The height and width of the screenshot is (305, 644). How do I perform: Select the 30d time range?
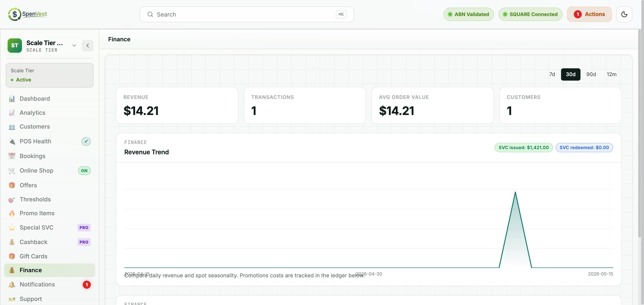[x=570, y=74]
